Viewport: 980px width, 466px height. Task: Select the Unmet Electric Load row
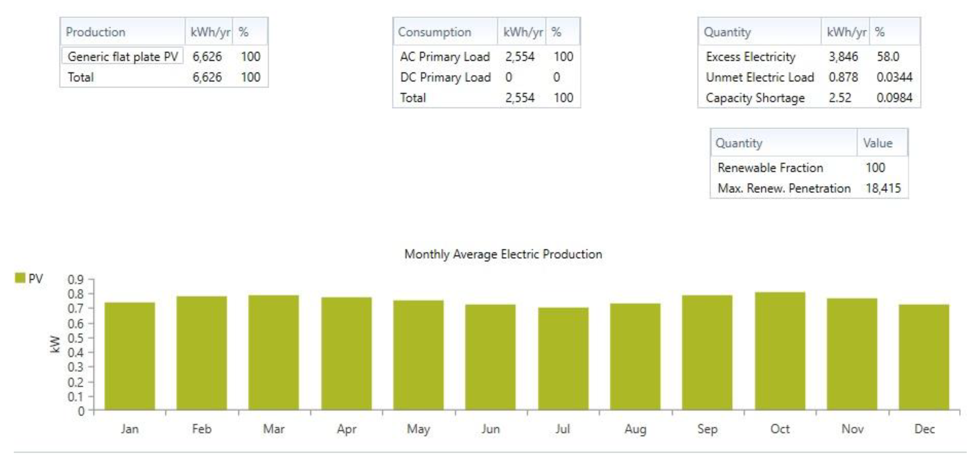pyautogui.click(x=760, y=77)
